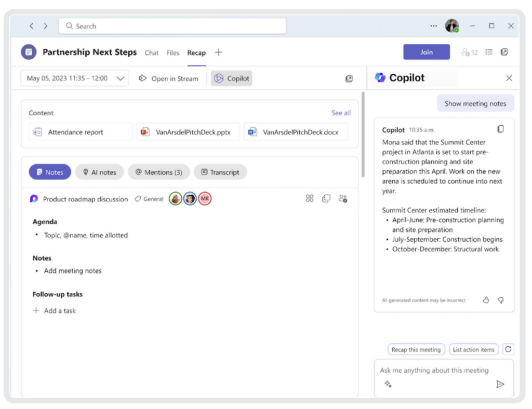Screen dimensions: 532x409
Task: Click the Agenda heading
Action: [x=45, y=222]
